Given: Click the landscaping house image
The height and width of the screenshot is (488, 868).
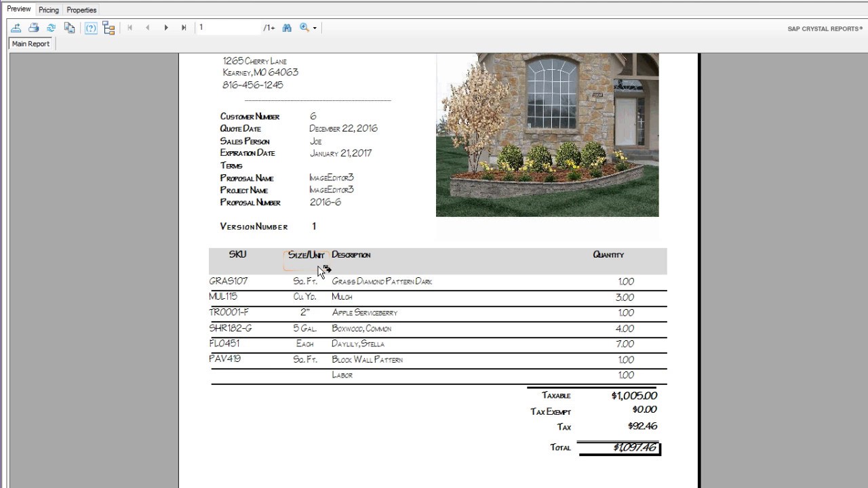Looking at the screenshot, I should (547, 135).
